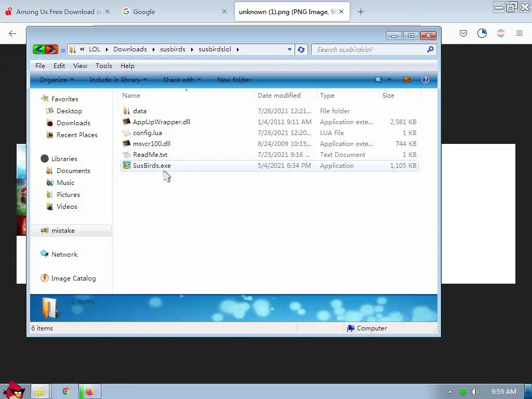Select Network in navigation pane
Viewport: 532px width, 399px height.
coord(64,255)
